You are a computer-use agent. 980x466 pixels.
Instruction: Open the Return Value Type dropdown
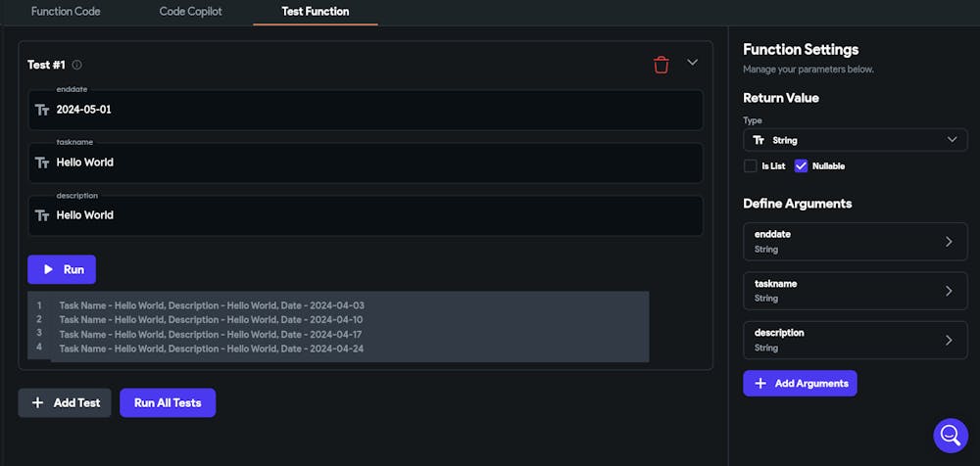coord(855,140)
